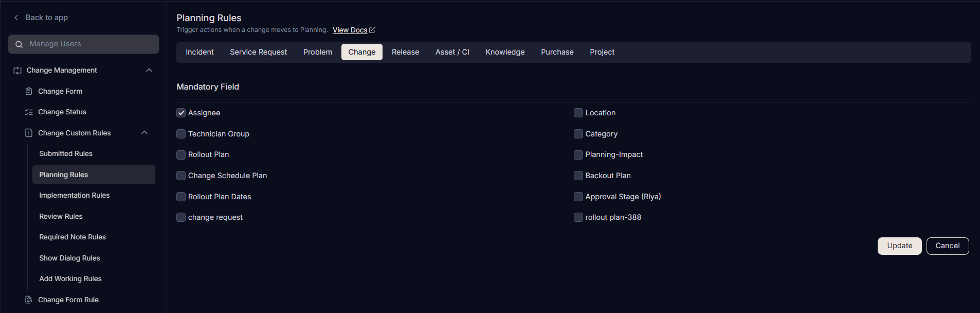Open Implementation Rules in the sidebar
980x313 pixels.
point(75,195)
